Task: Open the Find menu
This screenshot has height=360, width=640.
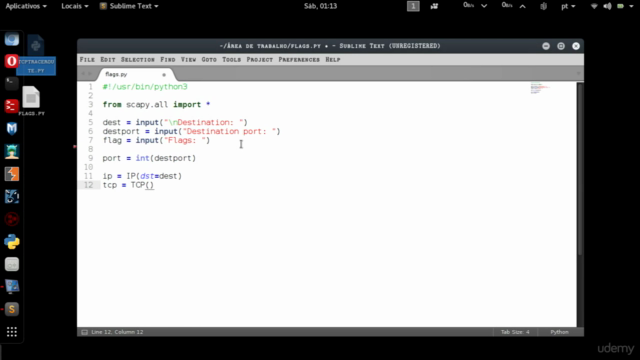Action: 168,60
